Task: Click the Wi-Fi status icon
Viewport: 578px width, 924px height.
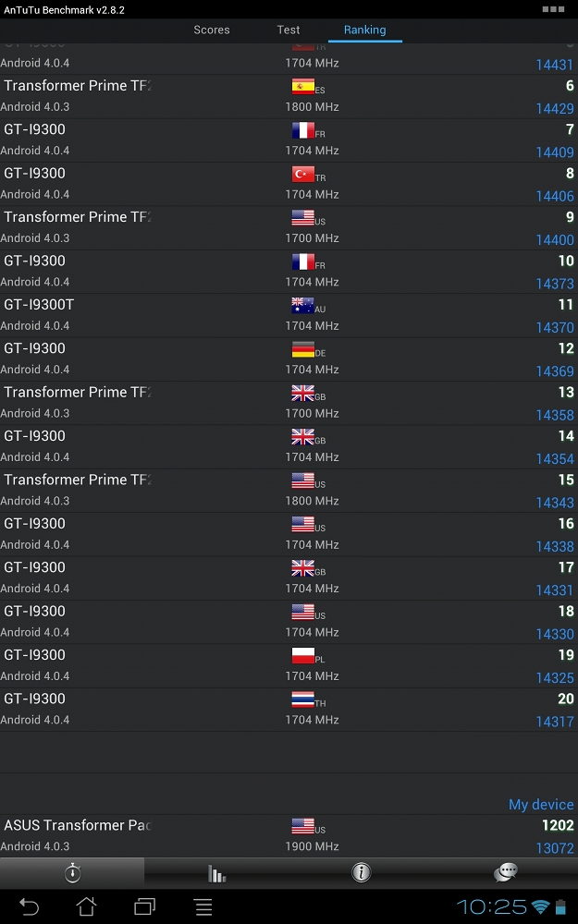Action: (x=541, y=906)
